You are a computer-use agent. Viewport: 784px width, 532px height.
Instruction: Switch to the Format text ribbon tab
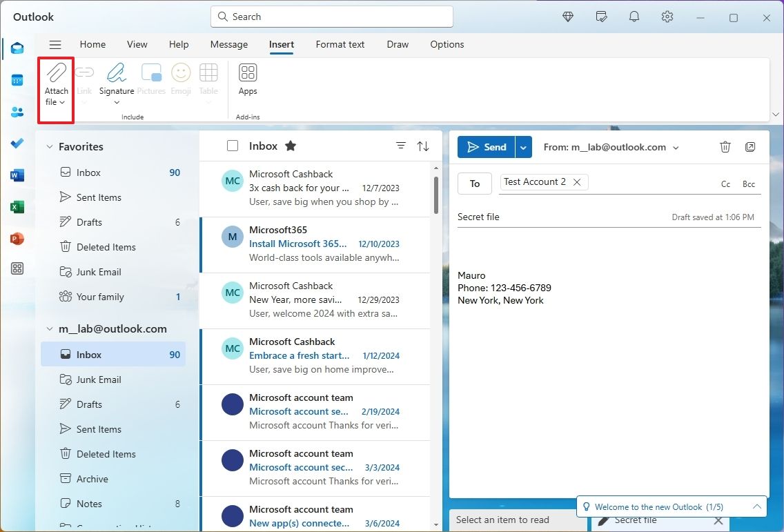pos(340,44)
